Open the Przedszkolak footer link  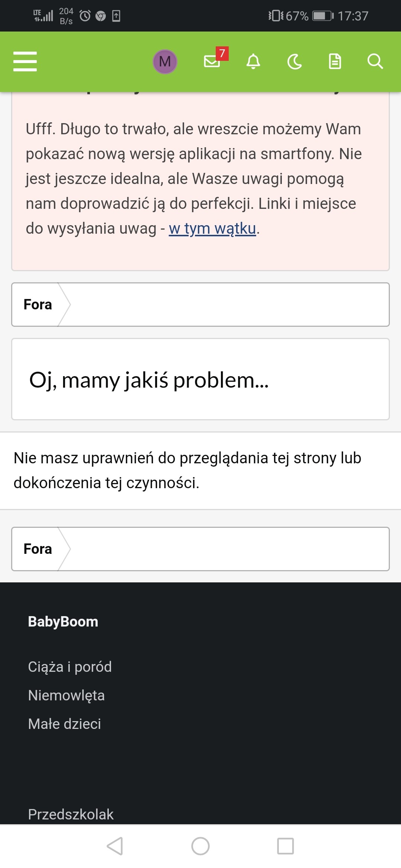click(71, 814)
